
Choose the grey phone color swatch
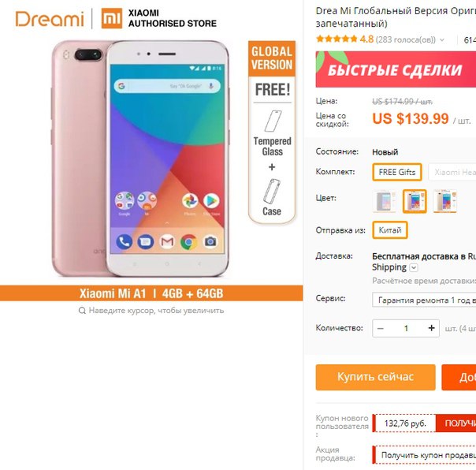tap(385, 201)
